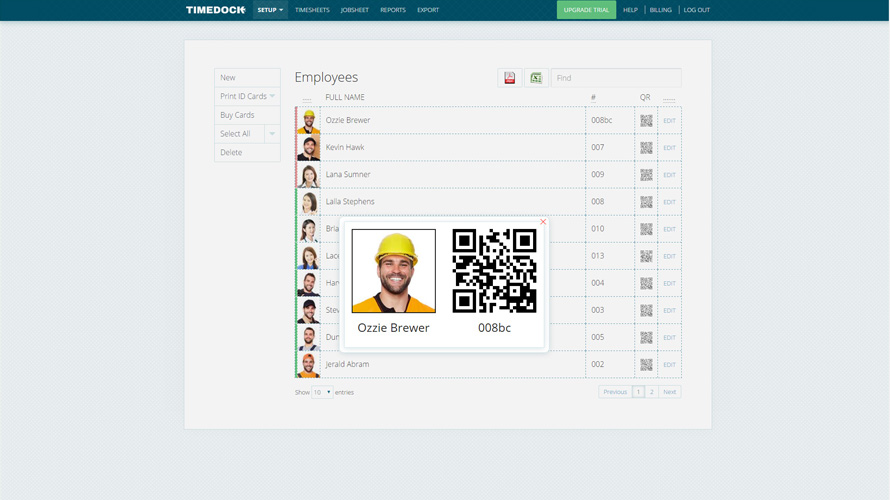The image size is (890, 500).
Task: Sort by the Full Name column header
Action: (x=345, y=98)
